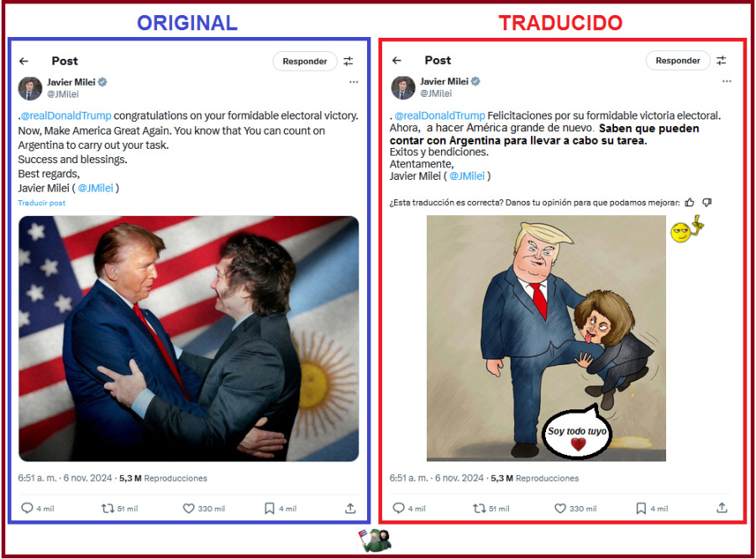Open comments on original post showing 4 mil
756x559 pixels.
(28, 509)
